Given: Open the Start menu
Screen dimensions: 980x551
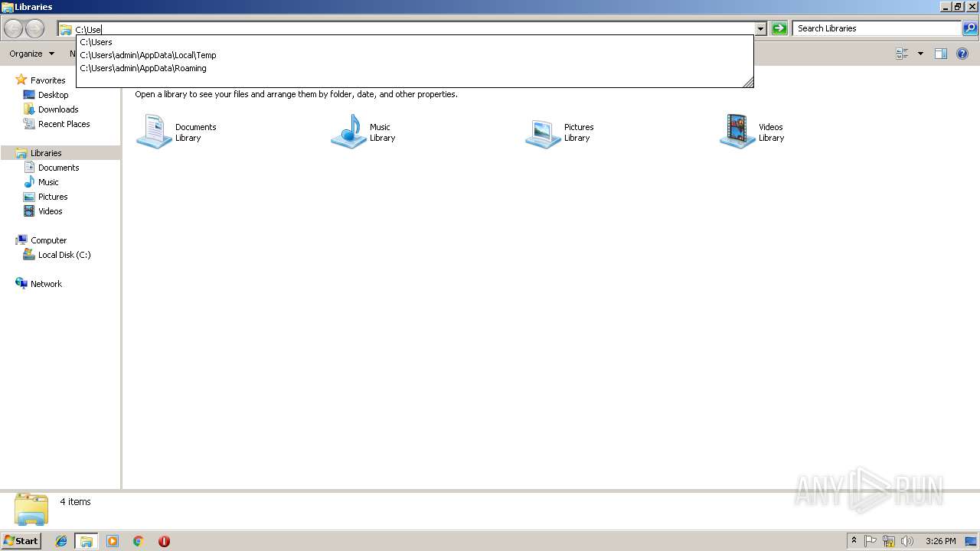Looking at the screenshot, I should [x=21, y=541].
